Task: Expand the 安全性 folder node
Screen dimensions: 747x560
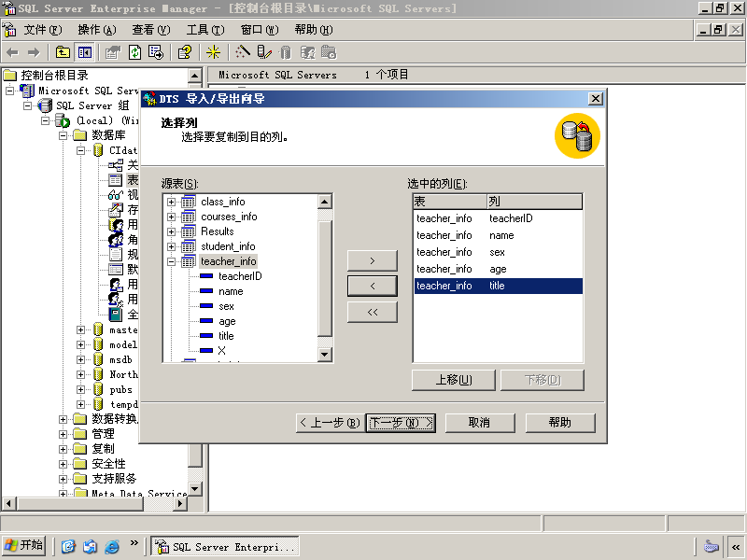Action: pos(63,464)
